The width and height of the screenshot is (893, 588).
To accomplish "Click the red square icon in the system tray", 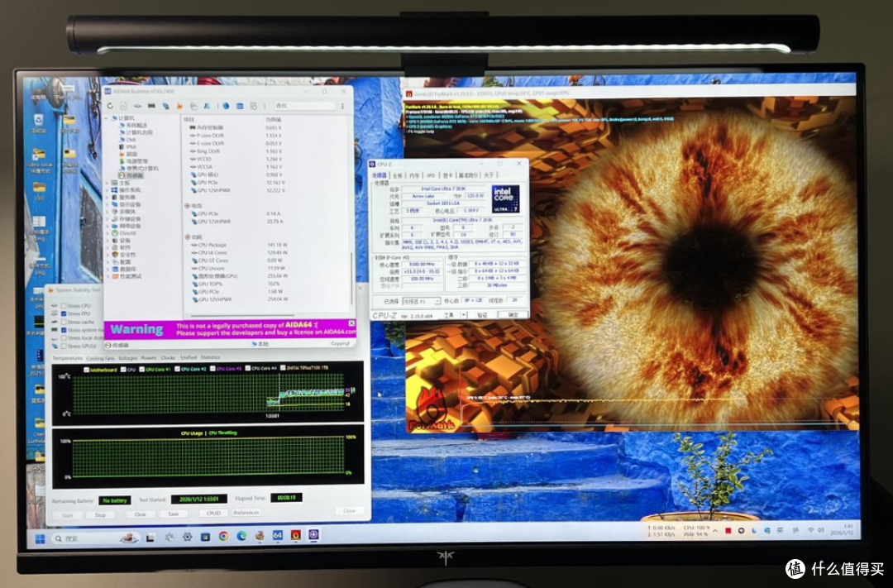I will (x=728, y=530).
